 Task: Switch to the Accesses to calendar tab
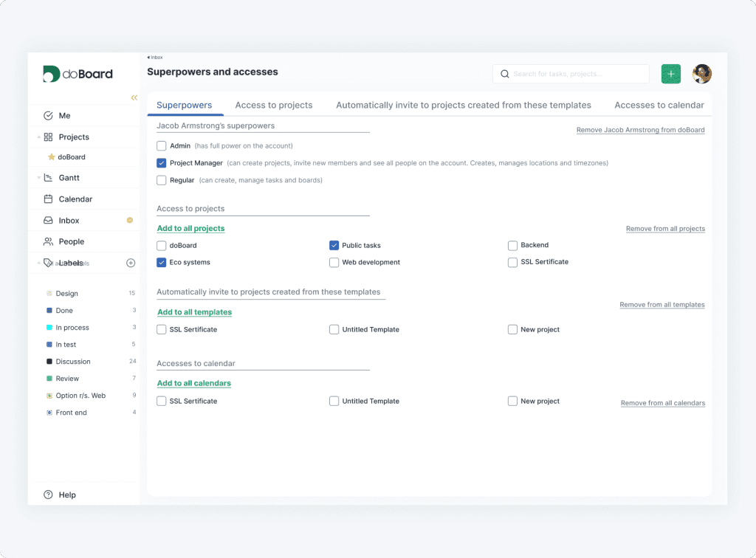[659, 105]
